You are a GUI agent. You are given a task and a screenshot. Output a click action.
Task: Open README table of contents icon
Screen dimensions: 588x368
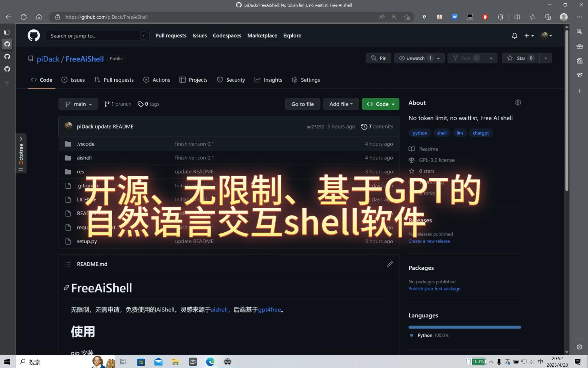point(68,264)
